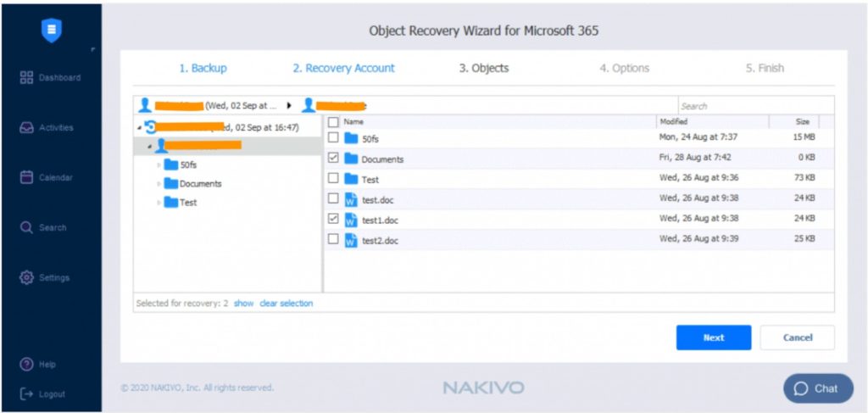Check the 50fs folder checkbox

(x=333, y=137)
